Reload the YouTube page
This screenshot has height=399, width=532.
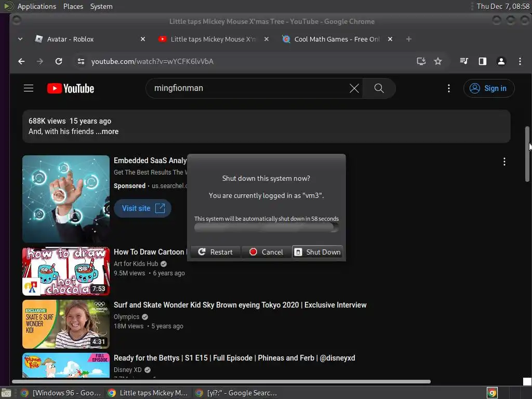pyautogui.click(x=59, y=61)
